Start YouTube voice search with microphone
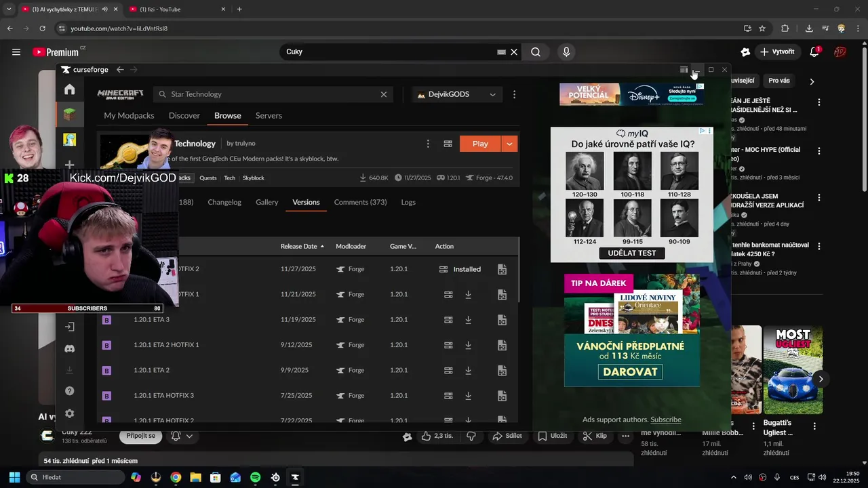This screenshot has height=488, width=868. [x=566, y=52]
